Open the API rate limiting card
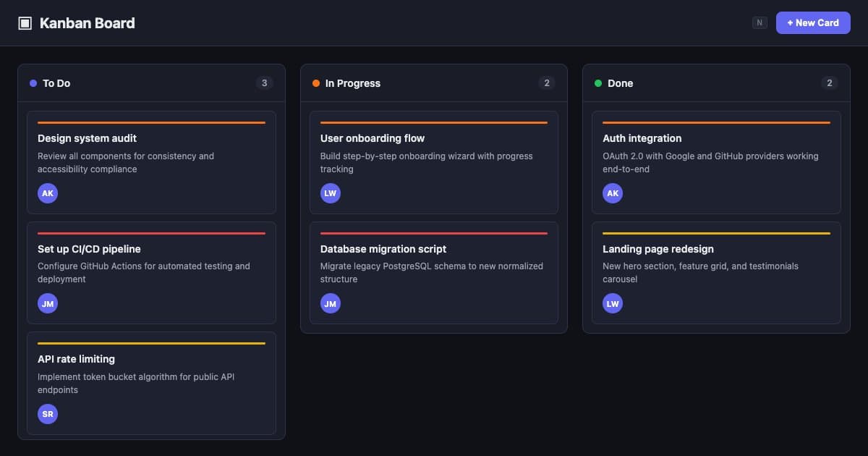This screenshot has width=868, height=456. pos(152,383)
